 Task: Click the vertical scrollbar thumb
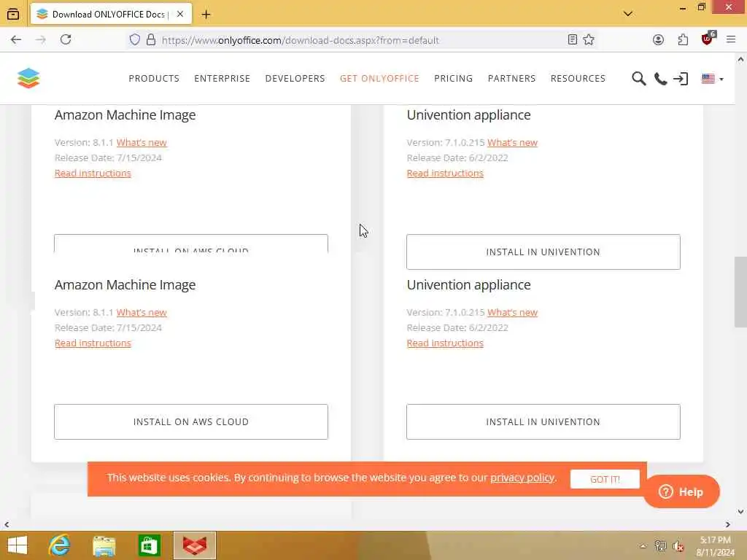740,292
